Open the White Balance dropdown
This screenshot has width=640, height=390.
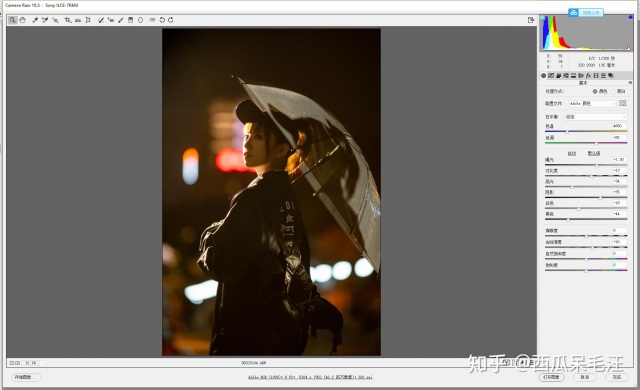tap(596, 117)
